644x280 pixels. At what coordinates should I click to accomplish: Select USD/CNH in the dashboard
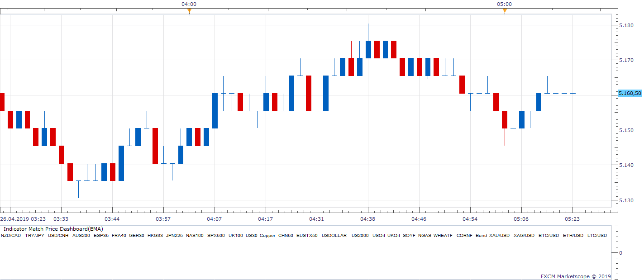pos(58,236)
